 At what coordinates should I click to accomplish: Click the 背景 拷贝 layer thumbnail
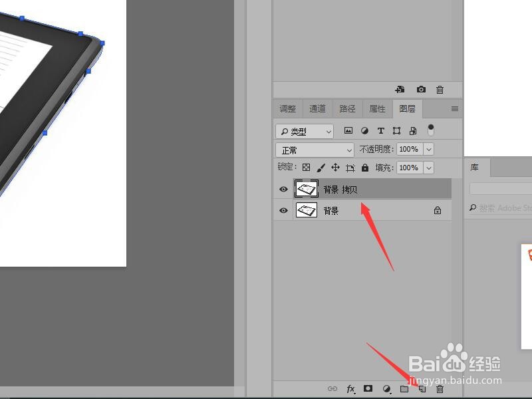[x=307, y=189]
